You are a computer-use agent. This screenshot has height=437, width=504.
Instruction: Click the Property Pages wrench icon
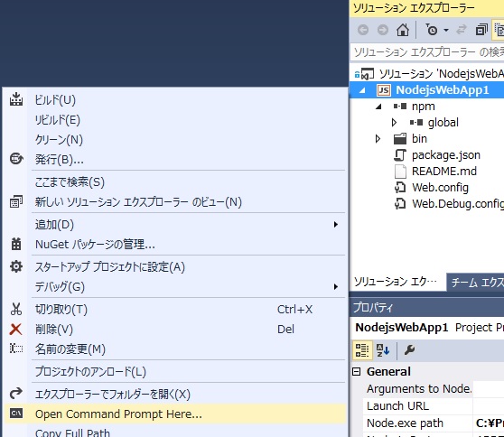409,349
